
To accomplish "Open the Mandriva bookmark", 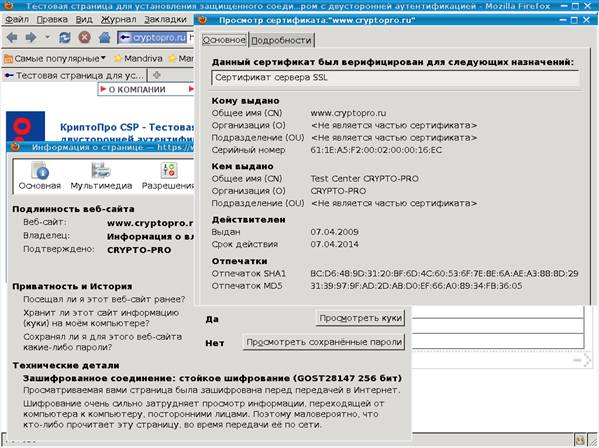I will (138, 59).
